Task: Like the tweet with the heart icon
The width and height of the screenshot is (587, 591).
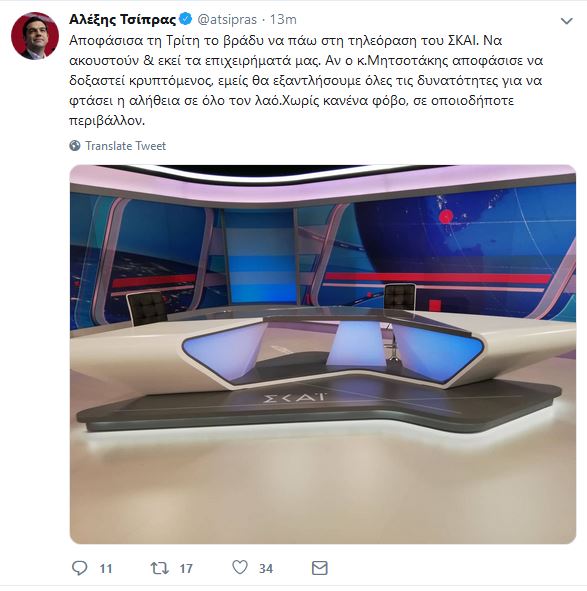Action: [240, 567]
